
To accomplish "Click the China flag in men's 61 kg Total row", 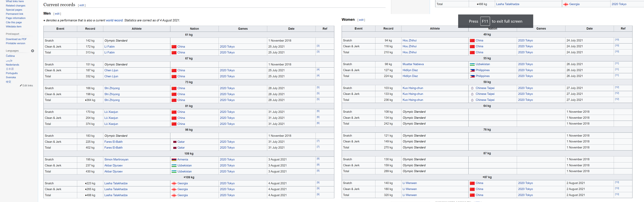I will click(x=174, y=53).
